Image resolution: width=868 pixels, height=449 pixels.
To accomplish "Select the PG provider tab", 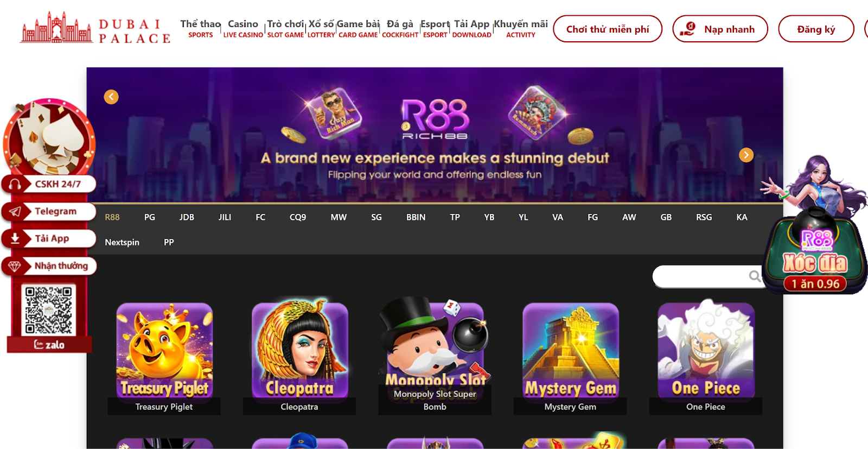I will [150, 217].
